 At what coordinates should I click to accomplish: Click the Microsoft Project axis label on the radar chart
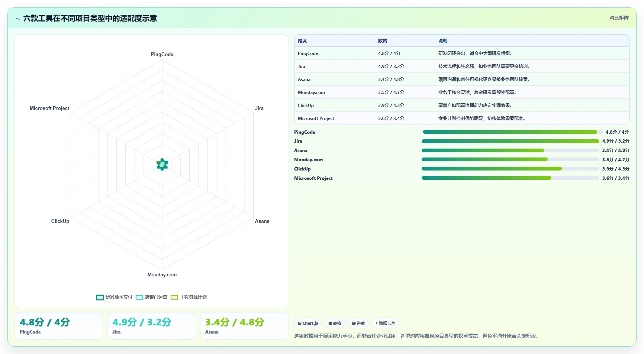(x=49, y=108)
